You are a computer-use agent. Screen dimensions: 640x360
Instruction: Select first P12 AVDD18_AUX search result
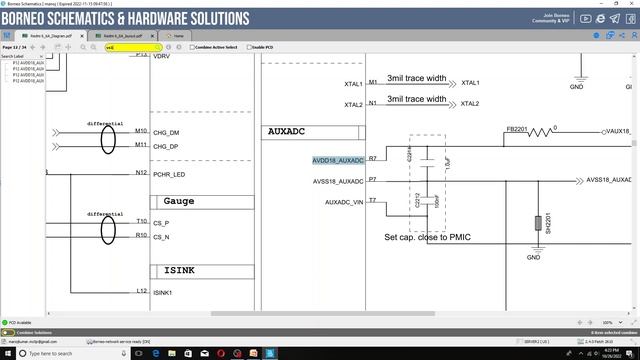coord(28,63)
